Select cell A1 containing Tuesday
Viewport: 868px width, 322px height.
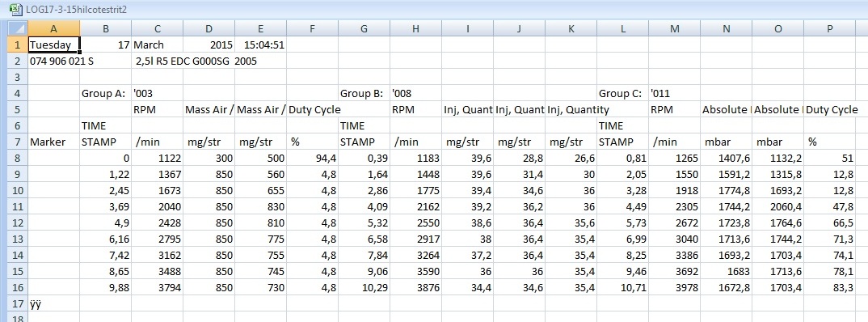tap(53, 44)
